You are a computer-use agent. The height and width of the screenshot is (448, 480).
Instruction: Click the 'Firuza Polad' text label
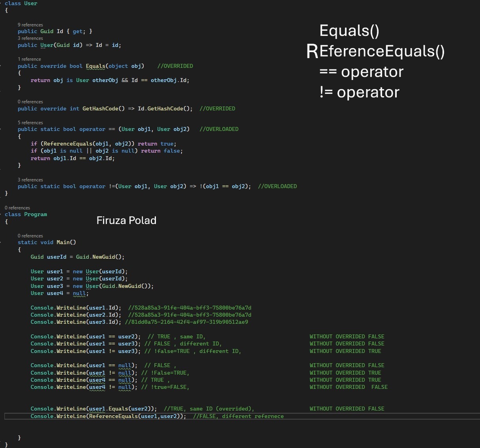[x=126, y=220]
